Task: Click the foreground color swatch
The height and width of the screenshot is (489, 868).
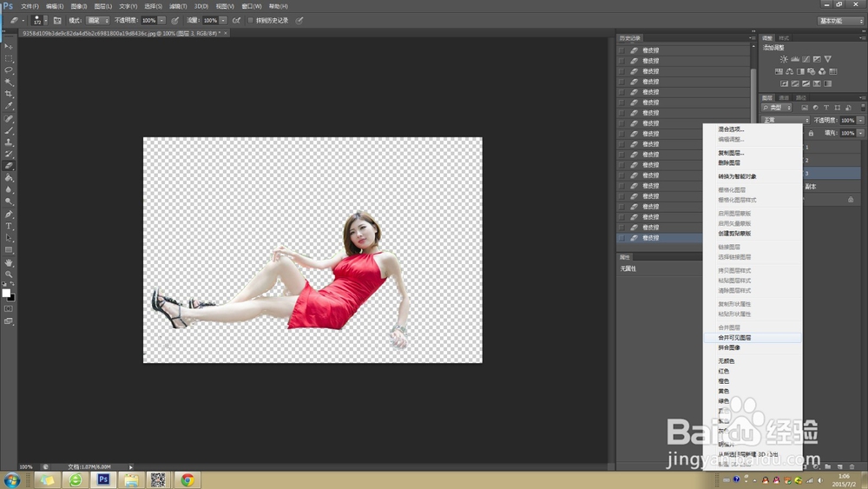Action: [x=6, y=293]
